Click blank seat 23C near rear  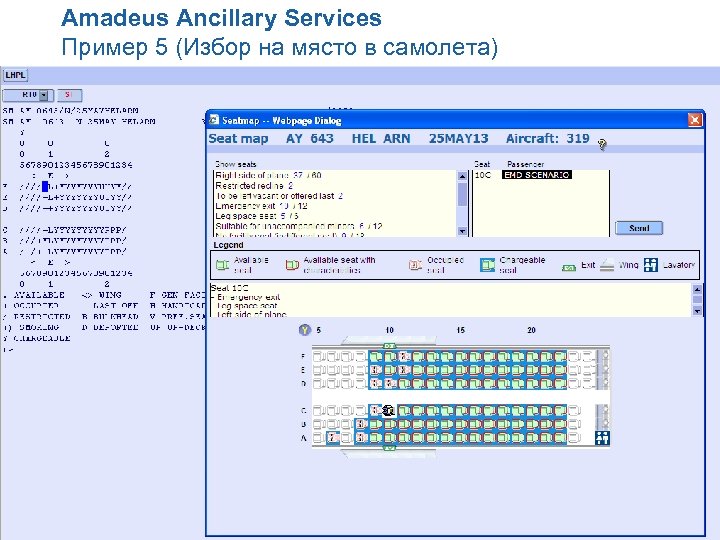[x=574, y=411]
